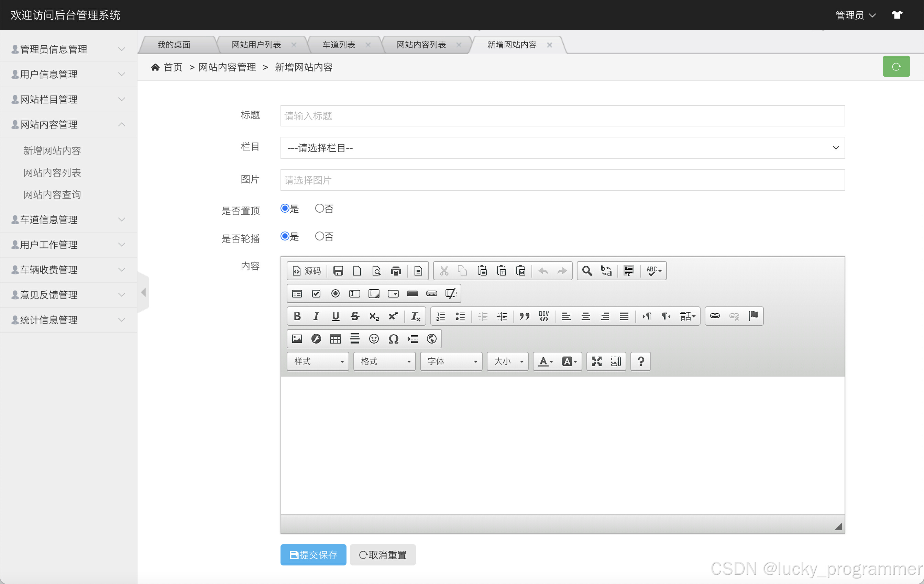Insert a smiley emoticon
The image size is (924, 584).
pyautogui.click(x=374, y=339)
